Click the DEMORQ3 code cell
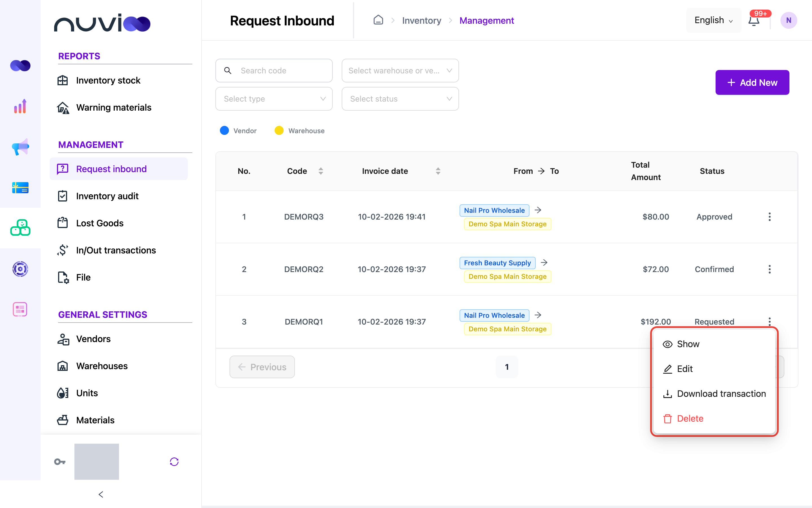The height and width of the screenshot is (508, 812). pos(304,217)
